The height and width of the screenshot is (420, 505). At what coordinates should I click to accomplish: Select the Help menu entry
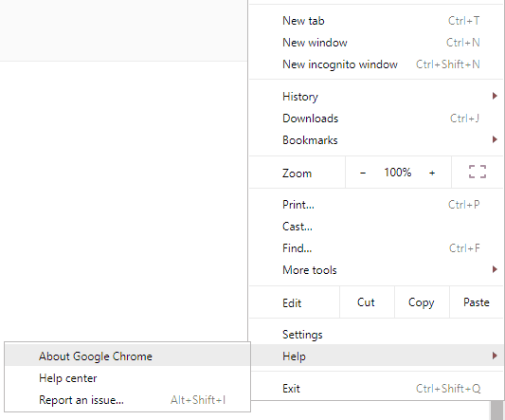[x=376, y=356]
